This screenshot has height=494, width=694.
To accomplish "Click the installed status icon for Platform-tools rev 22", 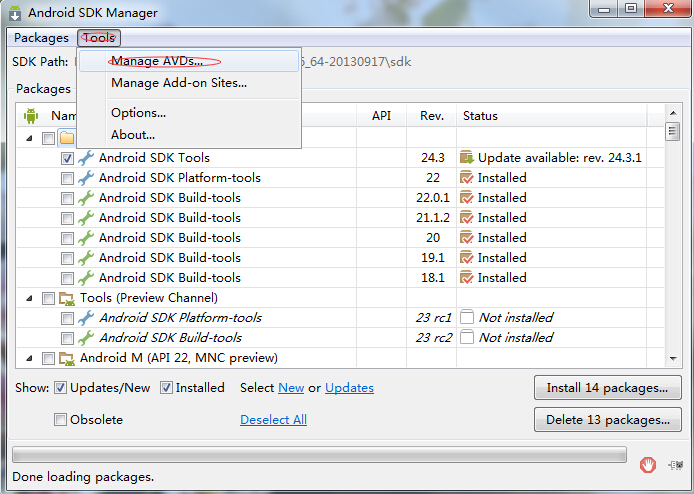I will tap(467, 178).
